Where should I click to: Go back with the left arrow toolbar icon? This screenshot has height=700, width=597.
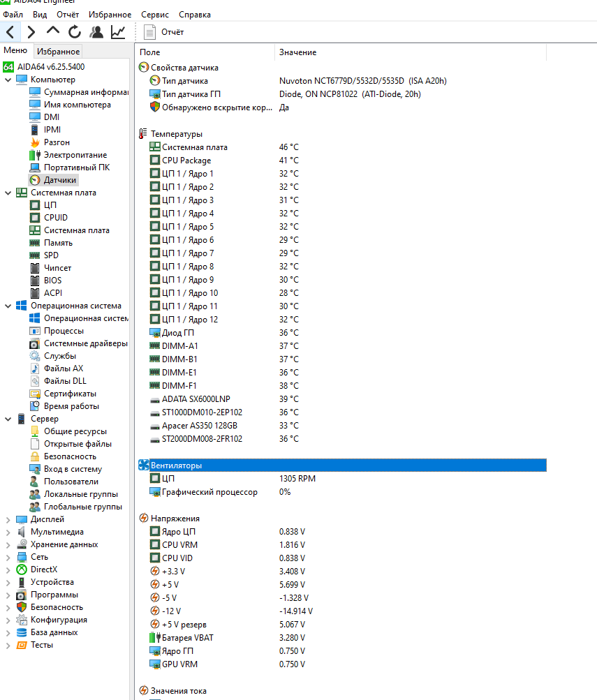(x=10, y=32)
